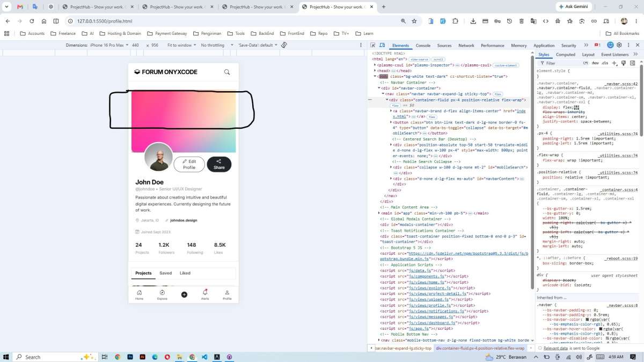This screenshot has width=644, height=362.
Task: Click the browser home icon
Action: click(x=44, y=21)
